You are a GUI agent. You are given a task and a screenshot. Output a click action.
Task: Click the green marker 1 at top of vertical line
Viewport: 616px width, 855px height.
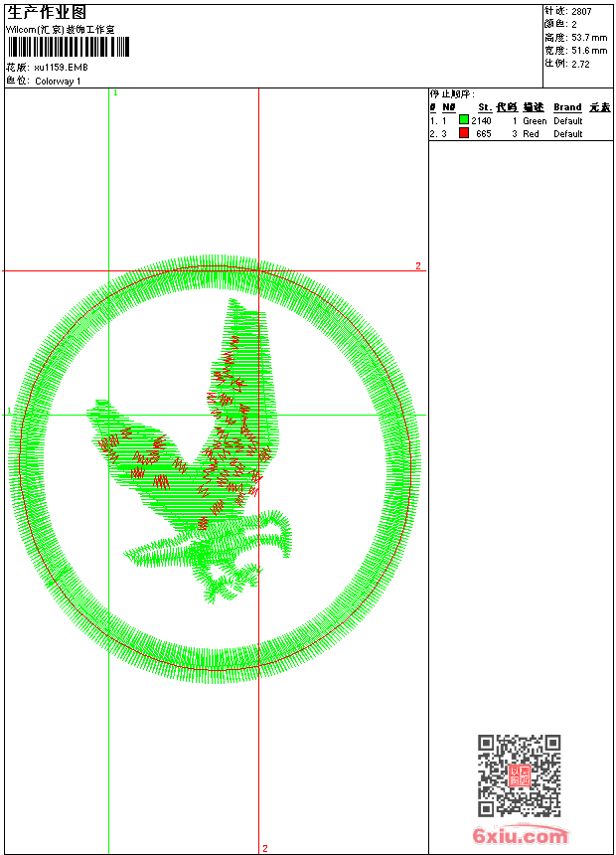115,92
